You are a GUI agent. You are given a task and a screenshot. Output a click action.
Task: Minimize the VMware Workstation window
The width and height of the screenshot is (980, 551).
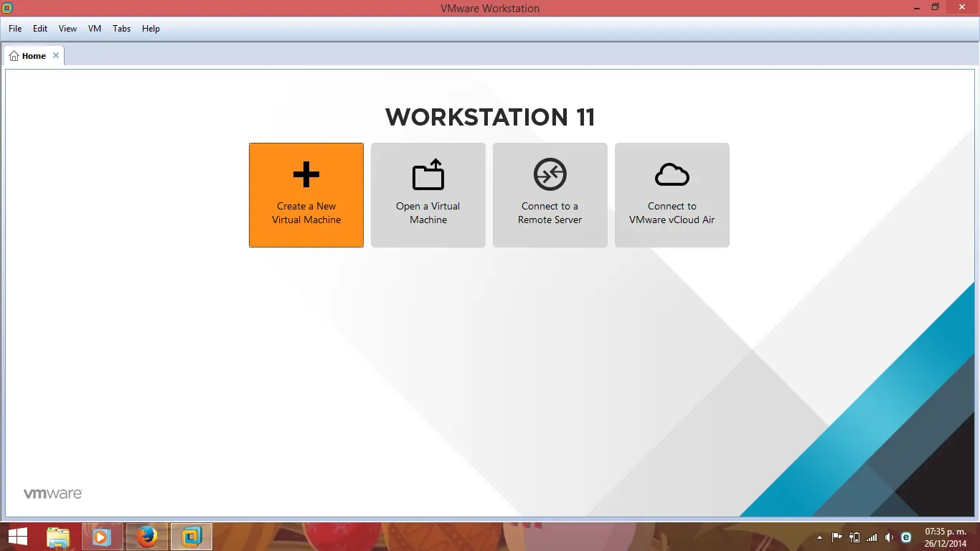916,7
